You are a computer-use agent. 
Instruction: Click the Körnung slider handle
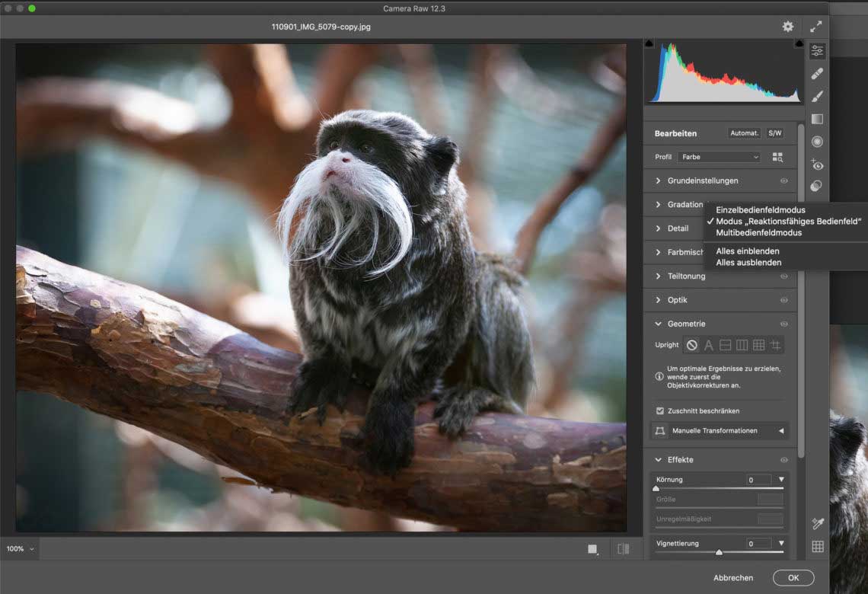click(x=656, y=488)
